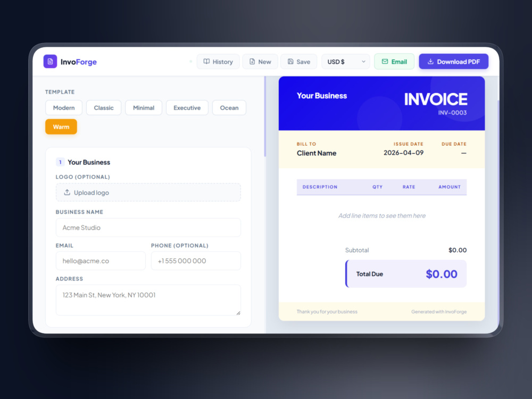Click the address field resize handle
532x399 pixels.
pyautogui.click(x=238, y=313)
